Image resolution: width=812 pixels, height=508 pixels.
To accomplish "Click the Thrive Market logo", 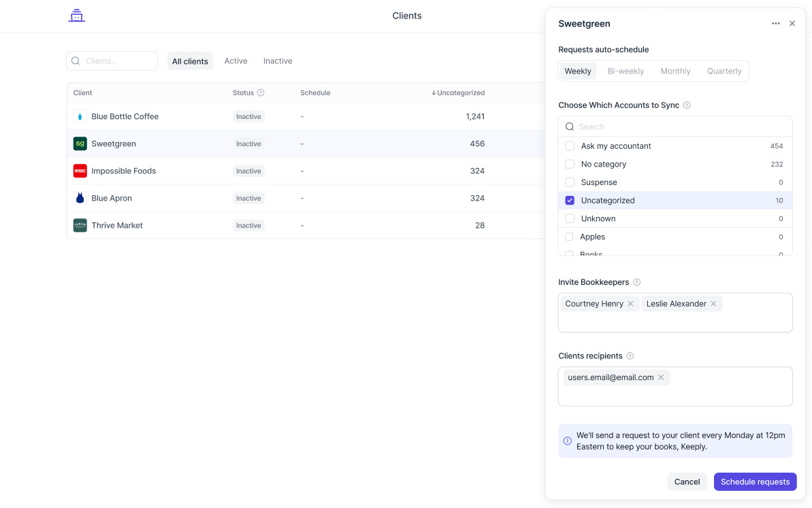I will 80,226.
